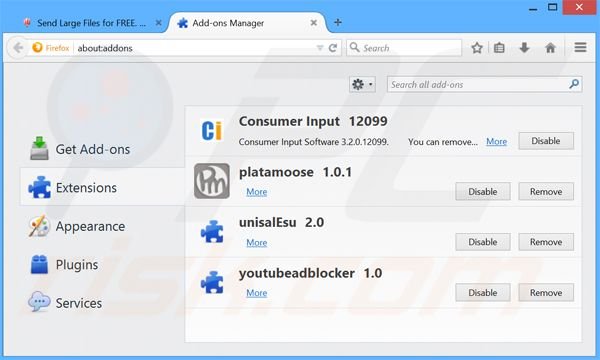Click the favicon of Send Large Files tab
The height and width of the screenshot is (360, 600).
27,23
